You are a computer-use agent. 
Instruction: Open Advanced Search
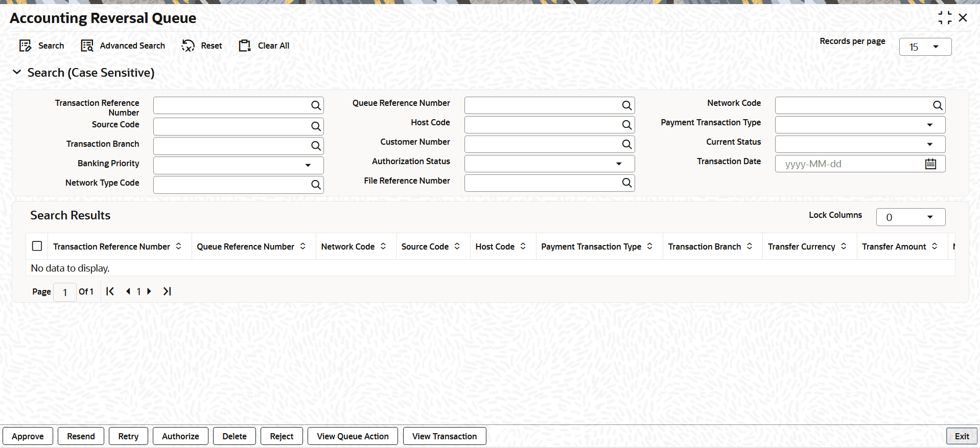pos(123,46)
